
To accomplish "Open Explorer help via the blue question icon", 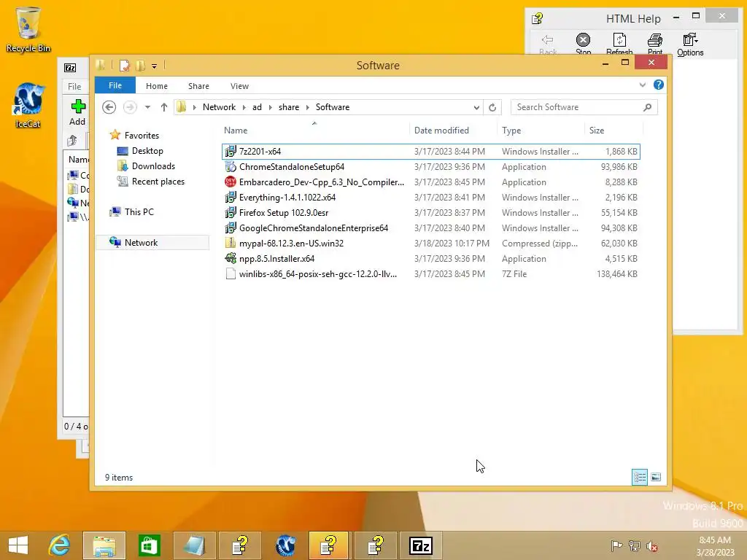I will point(659,85).
